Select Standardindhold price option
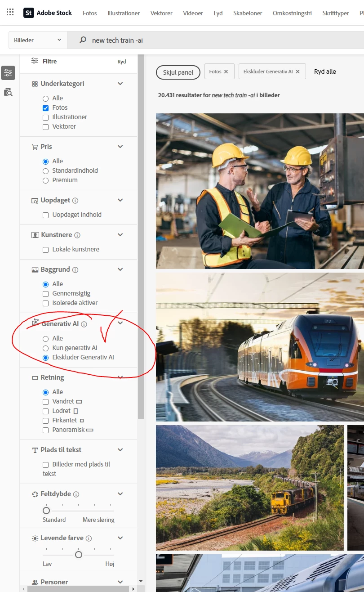The image size is (364, 592). pyautogui.click(x=45, y=171)
